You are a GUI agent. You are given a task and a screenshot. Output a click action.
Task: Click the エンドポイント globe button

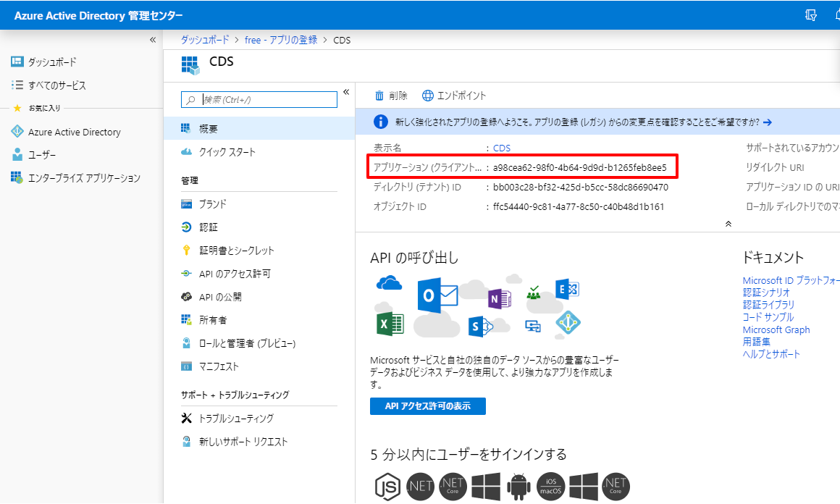point(454,96)
